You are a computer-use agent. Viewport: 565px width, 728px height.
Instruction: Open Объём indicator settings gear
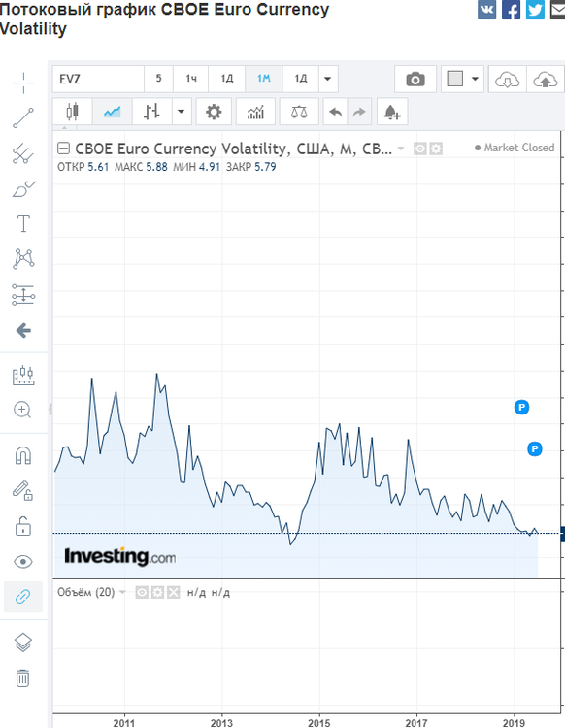coord(158,592)
